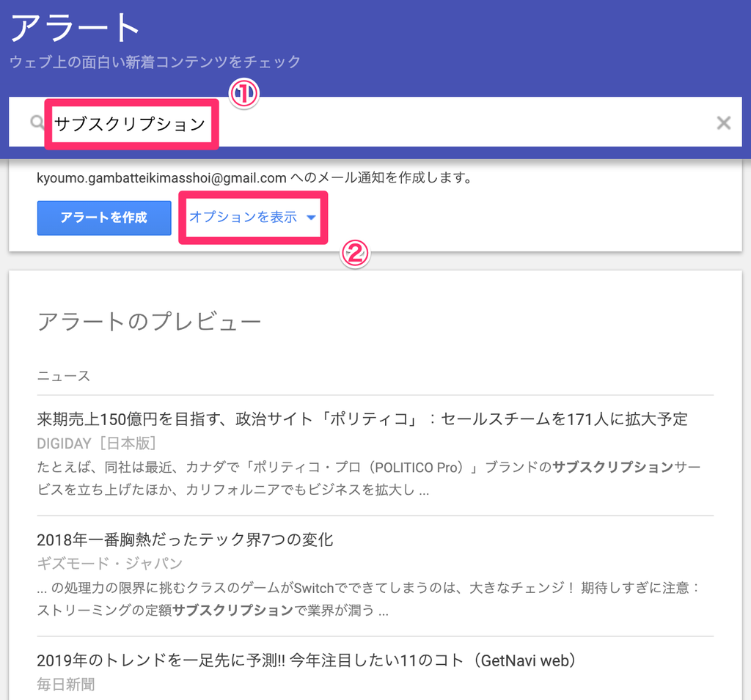Click the gmail address notification text
The height and width of the screenshot is (700, 751).
[256, 178]
